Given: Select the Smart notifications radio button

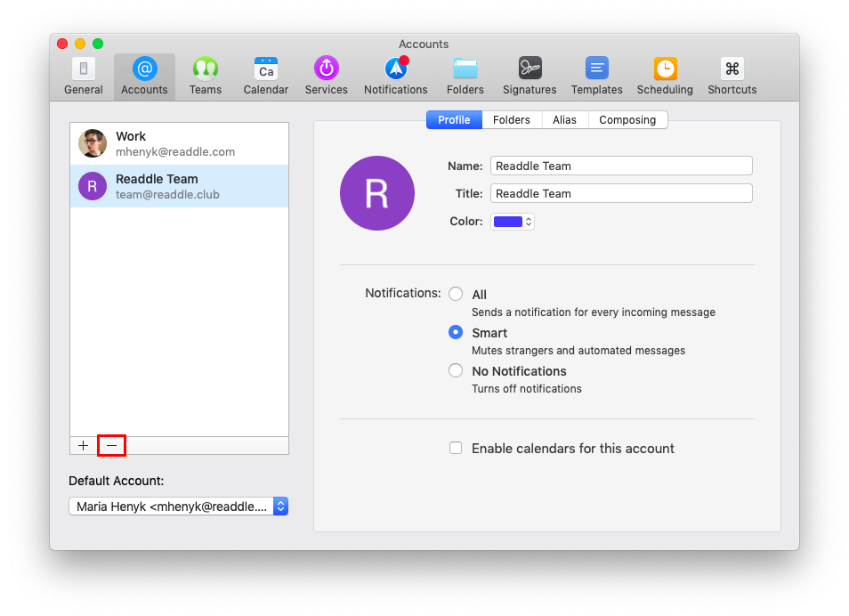Looking at the screenshot, I should pos(456,332).
